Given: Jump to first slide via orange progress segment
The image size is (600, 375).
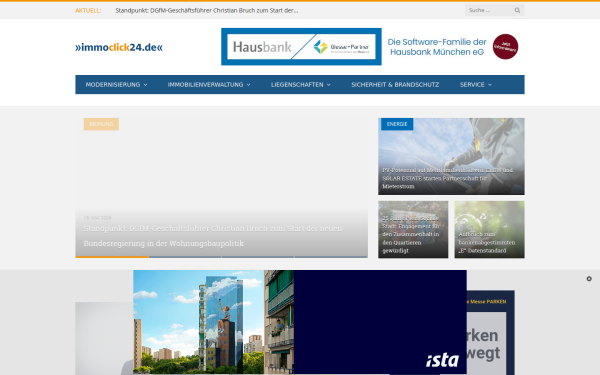Looking at the screenshot, I should point(112,257).
